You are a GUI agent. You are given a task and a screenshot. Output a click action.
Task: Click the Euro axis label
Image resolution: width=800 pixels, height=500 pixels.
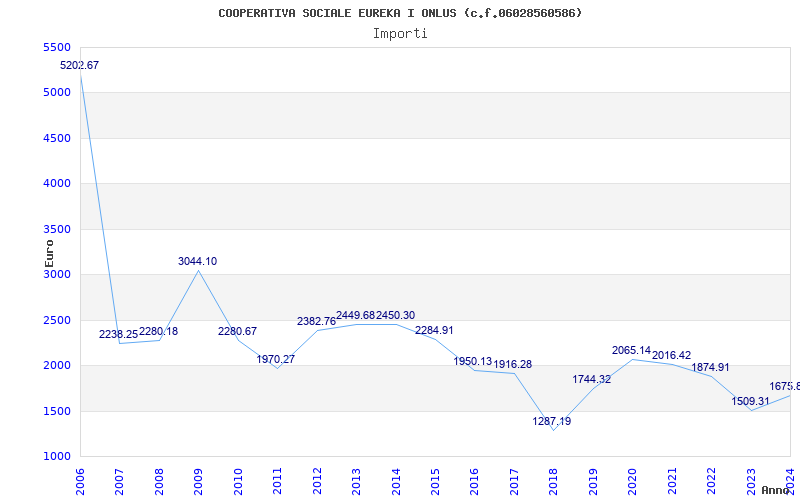49,253
